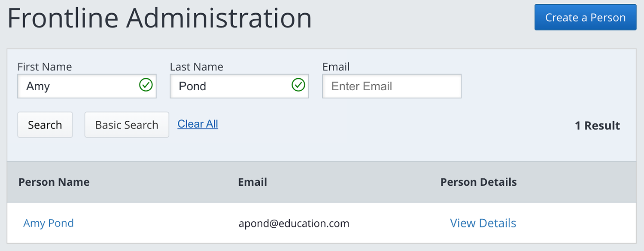Switch to Basic Search mode
Viewport: 644px width, 251px height.
click(x=127, y=125)
